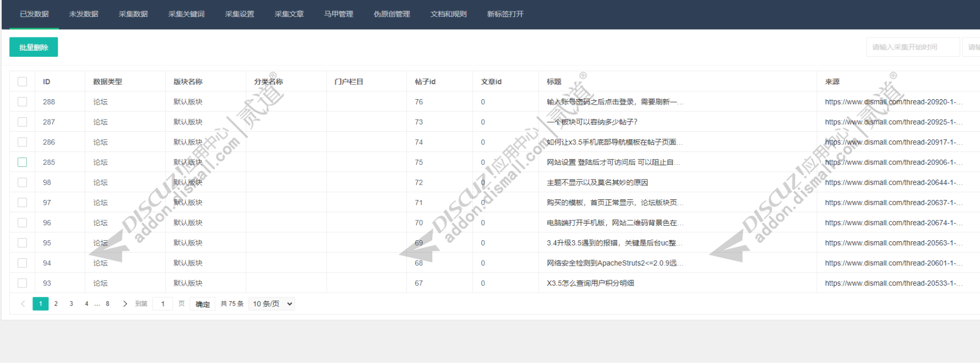Image resolution: width=980 pixels, height=363 pixels.
Task: Toggle the select-all checkbox in table header
Action: [22, 82]
